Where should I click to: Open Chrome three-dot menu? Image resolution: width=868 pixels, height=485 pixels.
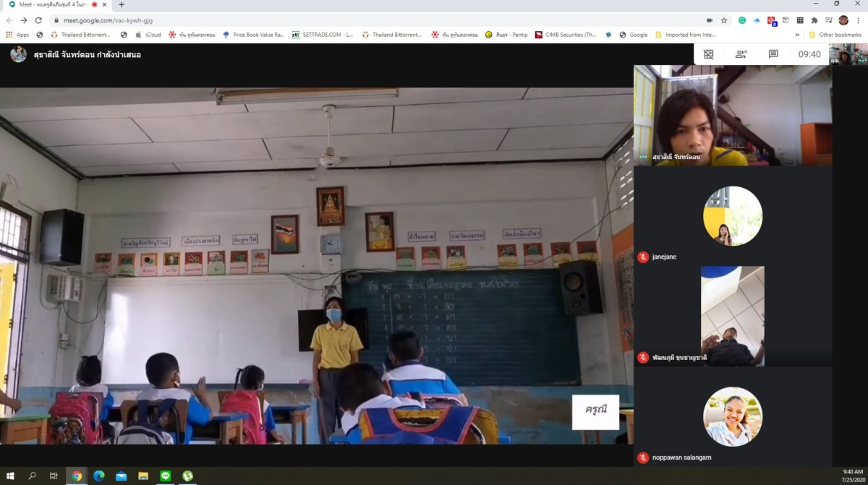pyautogui.click(x=859, y=20)
